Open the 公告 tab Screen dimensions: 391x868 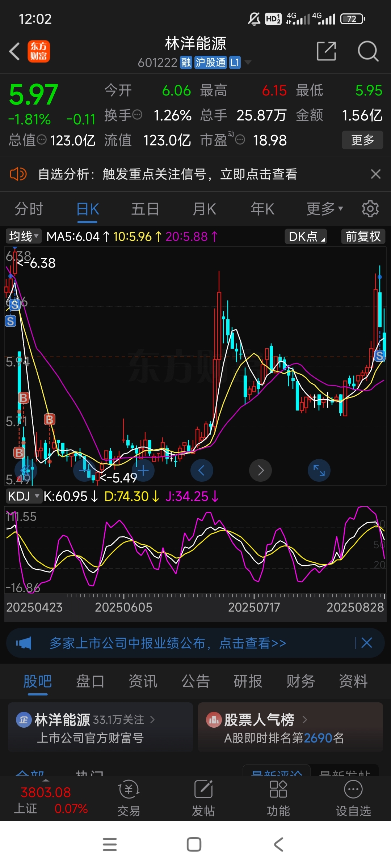pos(195,681)
